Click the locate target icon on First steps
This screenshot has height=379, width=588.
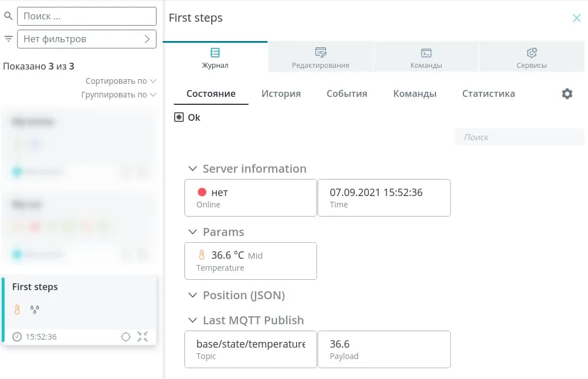(126, 337)
